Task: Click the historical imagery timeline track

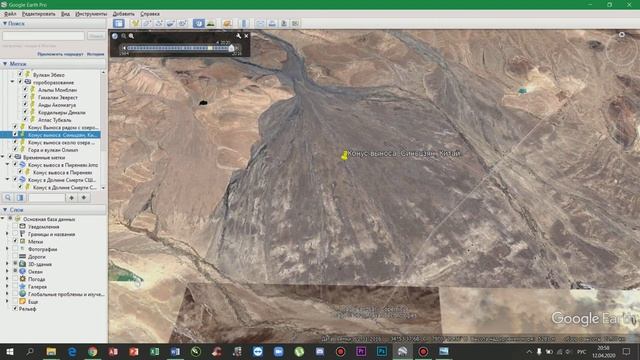Action: pos(178,48)
